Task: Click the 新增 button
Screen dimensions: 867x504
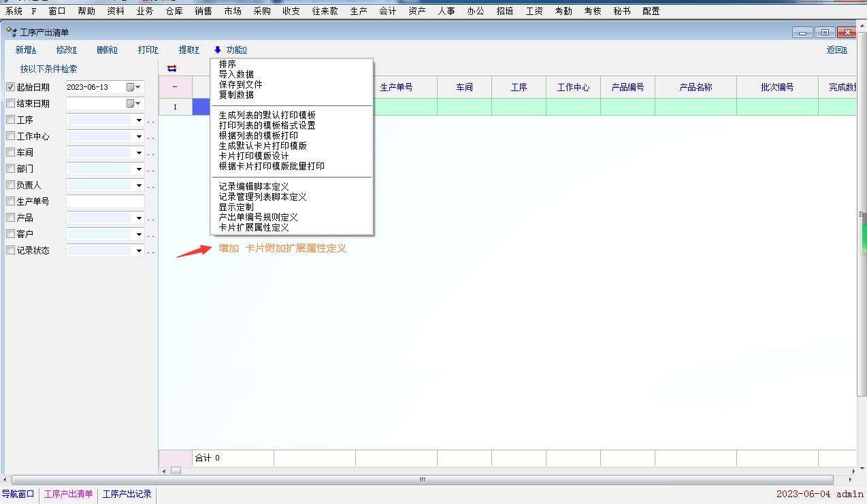Action: [x=25, y=50]
